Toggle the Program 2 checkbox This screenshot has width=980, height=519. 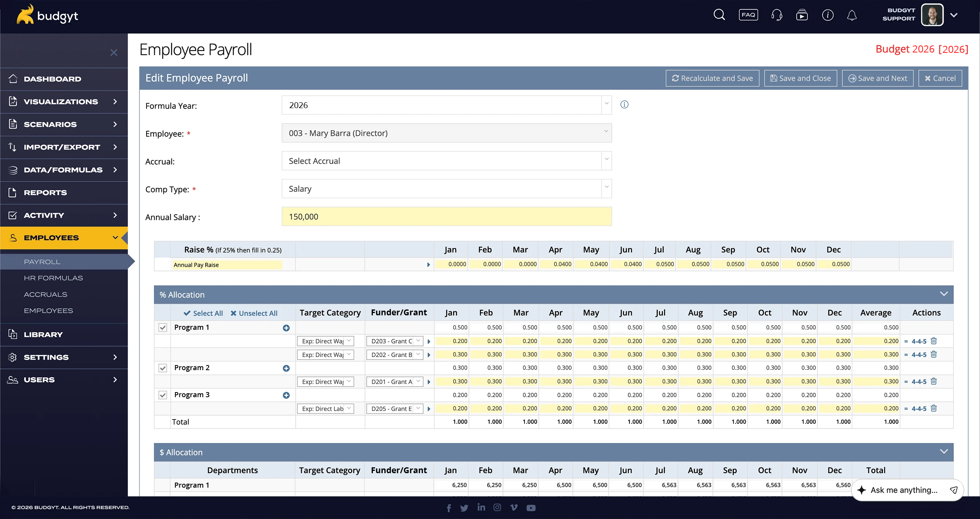point(163,368)
